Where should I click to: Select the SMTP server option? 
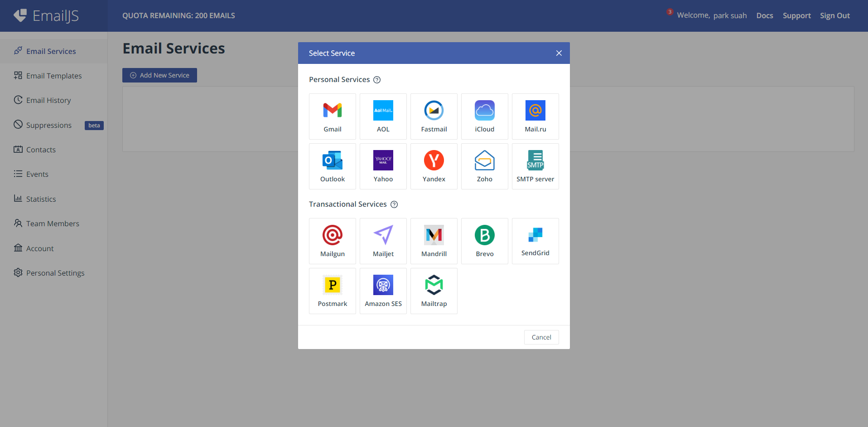535,166
